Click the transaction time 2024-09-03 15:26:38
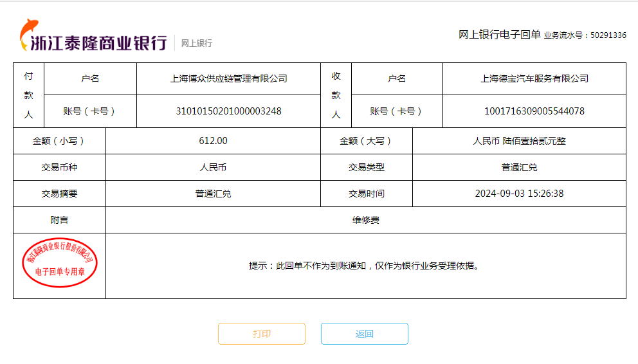The width and height of the screenshot is (638, 364). [x=519, y=194]
